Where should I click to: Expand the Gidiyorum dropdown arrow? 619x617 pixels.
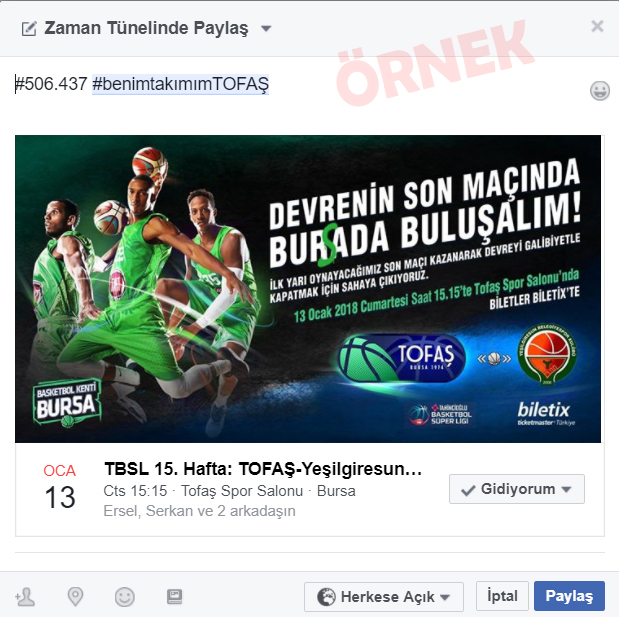pyautogui.click(x=566, y=489)
